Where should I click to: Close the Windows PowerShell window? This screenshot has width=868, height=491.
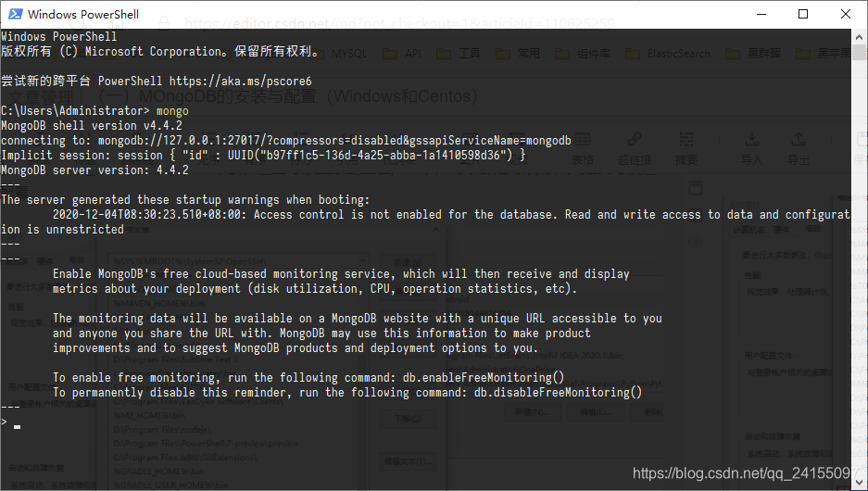(x=845, y=14)
